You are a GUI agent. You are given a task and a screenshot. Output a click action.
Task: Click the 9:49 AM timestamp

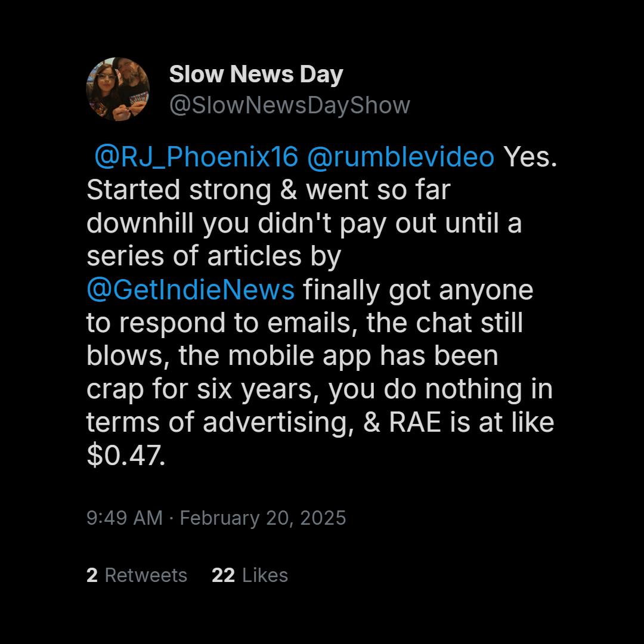pyautogui.click(x=125, y=518)
